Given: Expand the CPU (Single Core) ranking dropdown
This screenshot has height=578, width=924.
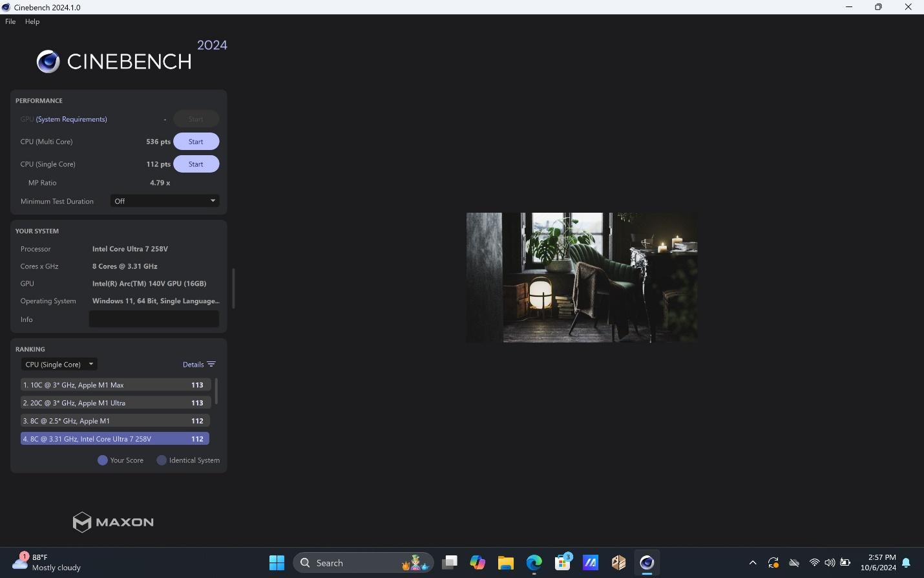Looking at the screenshot, I should point(59,365).
